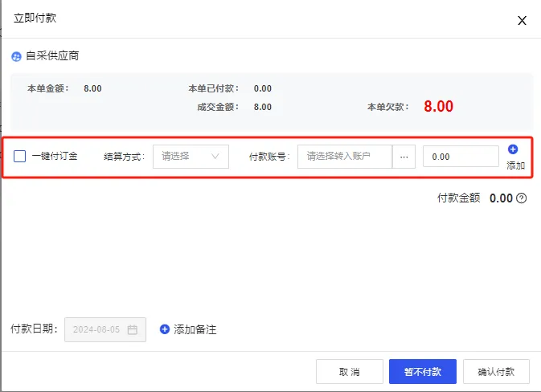Click the blue plus icon beside 添加备注

pos(165,329)
